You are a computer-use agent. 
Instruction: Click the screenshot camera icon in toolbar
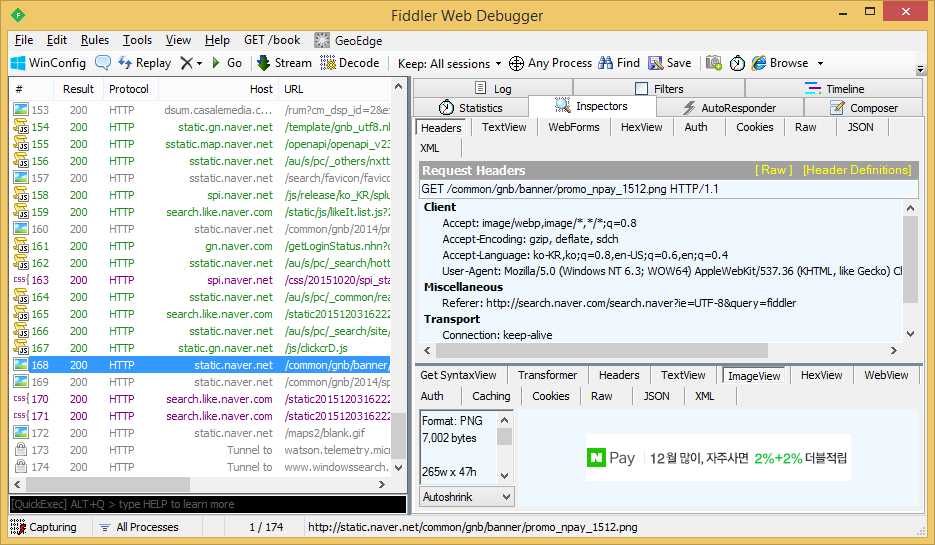[714, 63]
